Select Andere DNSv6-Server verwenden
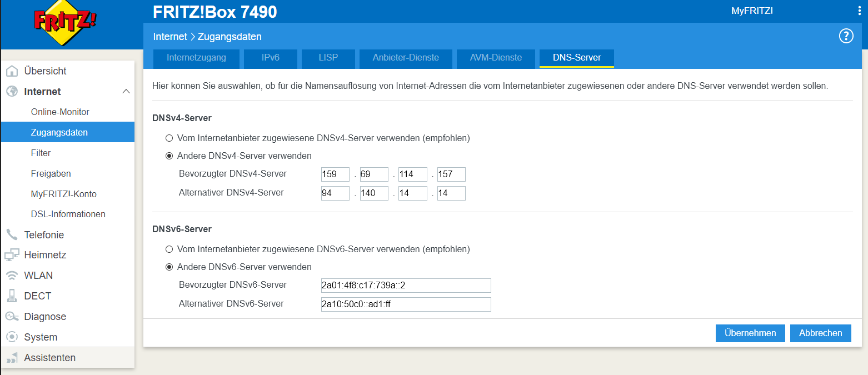This screenshot has height=375, width=868. (x=169, y=267)
